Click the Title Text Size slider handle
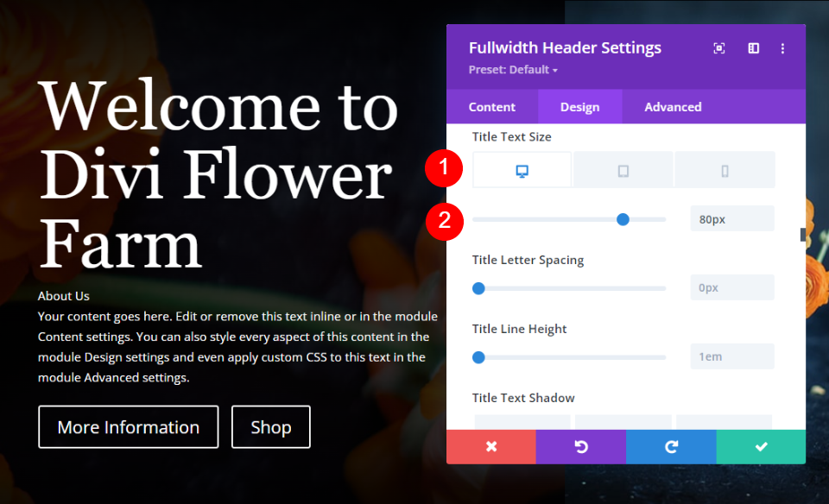829x504 pixels. click(623, 219)
